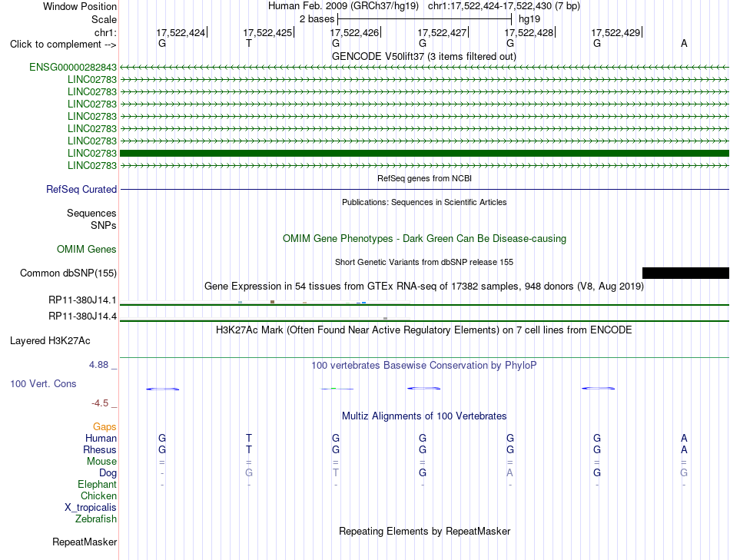The width and height of the screenshot is (730, 560).
Task: Click 'Repeating Elements by RepeatMasker' title
Action: [x=424, y=531]
